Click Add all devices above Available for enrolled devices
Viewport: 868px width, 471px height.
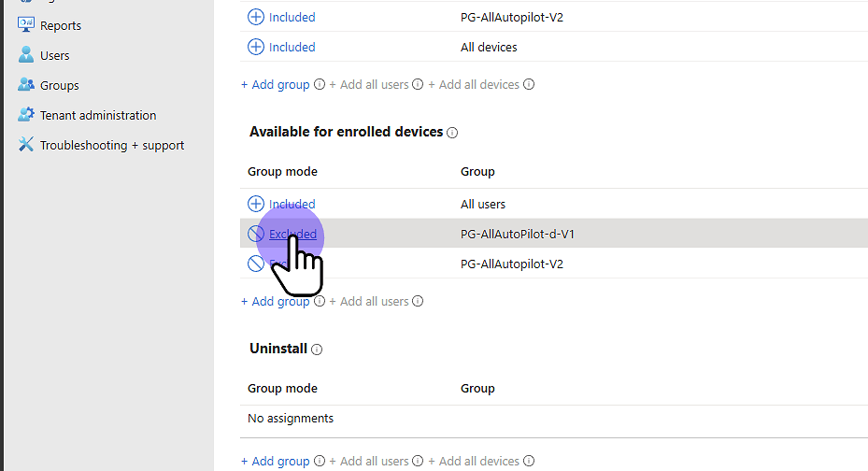[x=474, y=85]
